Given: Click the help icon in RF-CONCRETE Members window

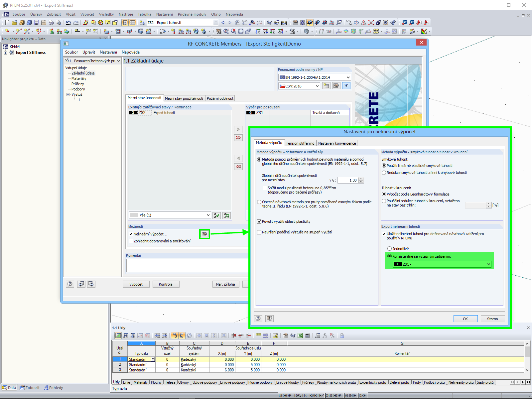Looking at the screenshot, I should pos(70,284).
